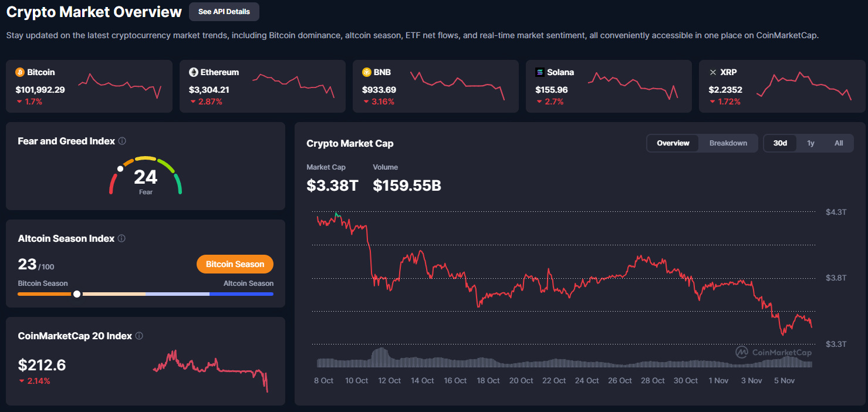Click the Bitcoin Season badge

pos(235,264)
